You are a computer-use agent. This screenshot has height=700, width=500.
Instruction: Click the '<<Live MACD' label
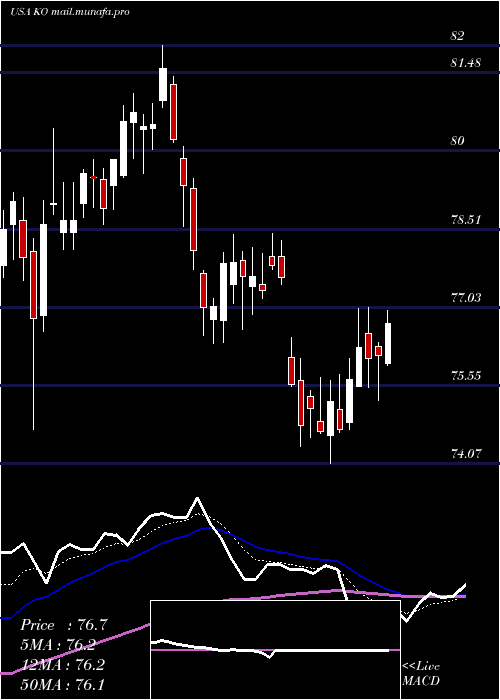pos(421,673)
